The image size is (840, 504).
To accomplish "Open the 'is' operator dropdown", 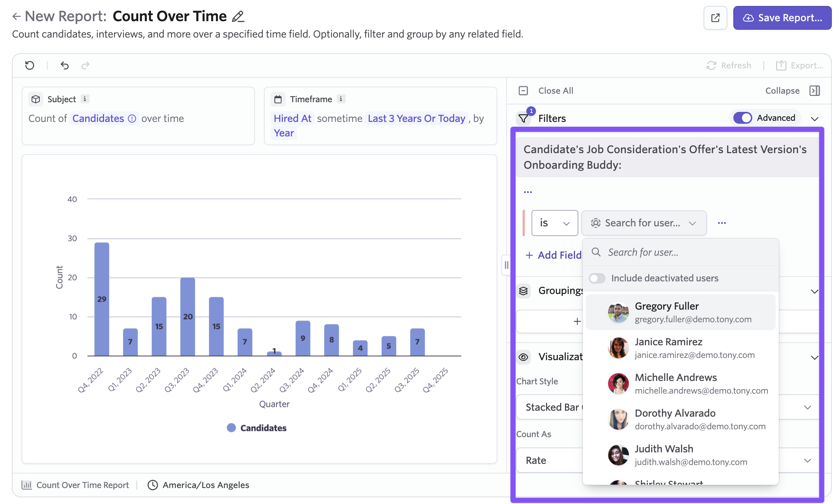I will pyautogui.click(x=555, y=223).
